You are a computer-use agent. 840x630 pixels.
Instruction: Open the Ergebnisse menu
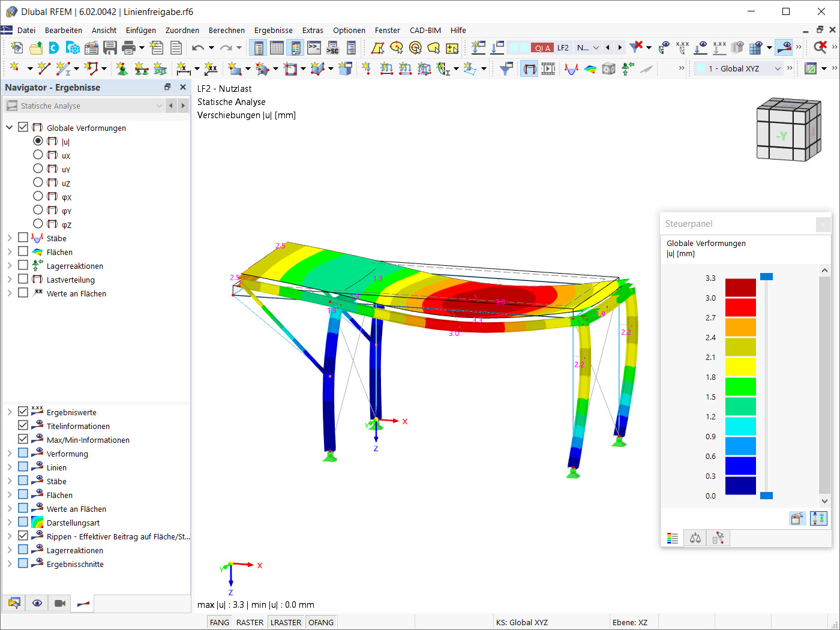pyautogui.click(x=274, y=30)
